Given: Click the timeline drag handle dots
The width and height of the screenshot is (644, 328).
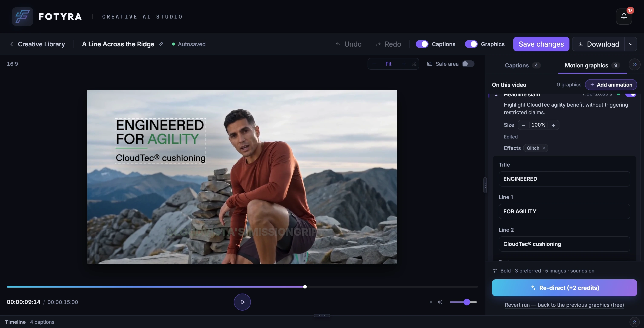Looking at the screenshot, I should click(x=322, y=316).
